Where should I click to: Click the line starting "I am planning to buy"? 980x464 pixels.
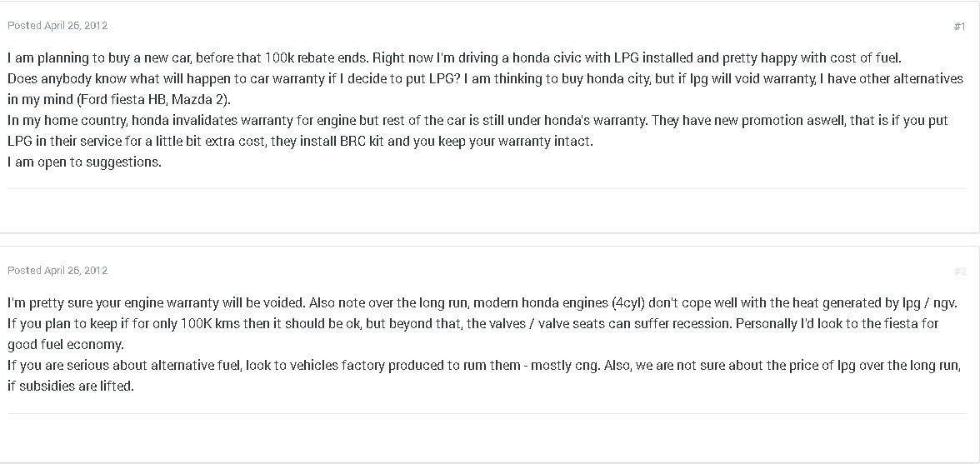tap(454, 58)
